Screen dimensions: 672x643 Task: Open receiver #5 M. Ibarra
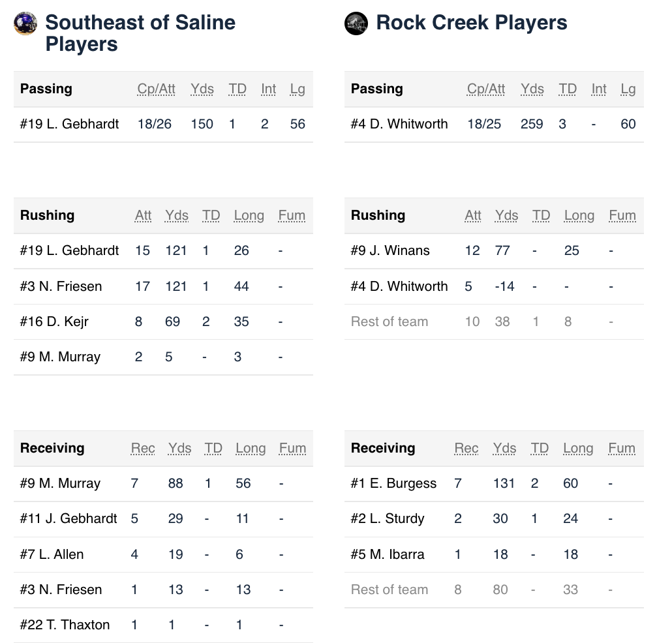tap(388, 554)
